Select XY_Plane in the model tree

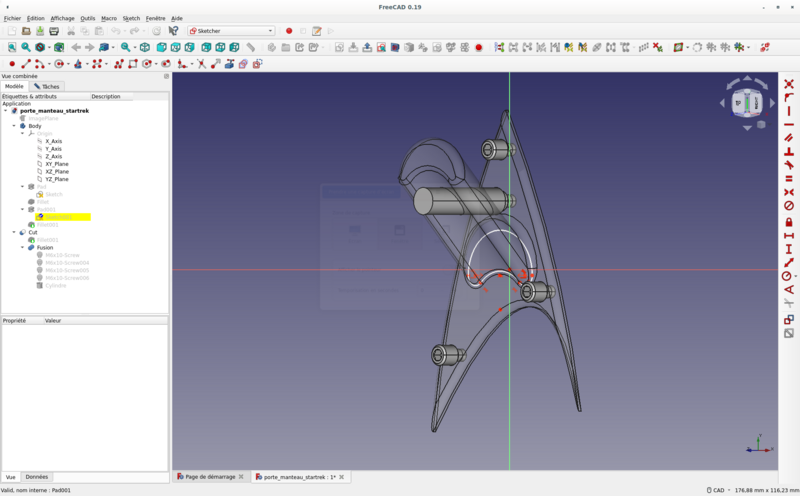pyautogui.click(x=57, y=164)
